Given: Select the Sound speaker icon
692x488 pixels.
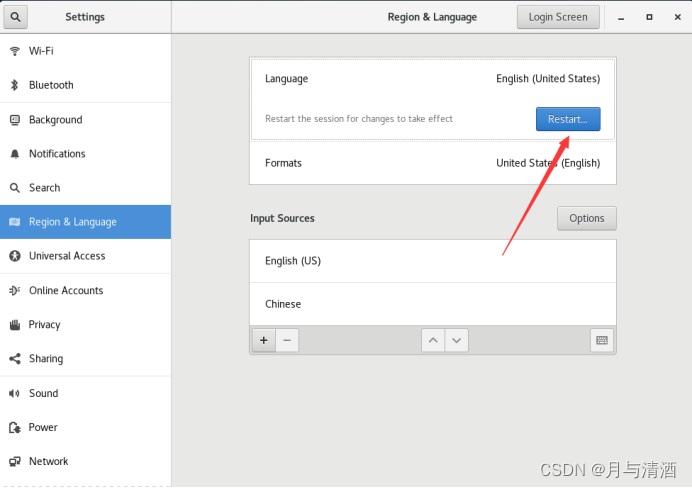Looking at the screenshot, I should coord(15,393).
